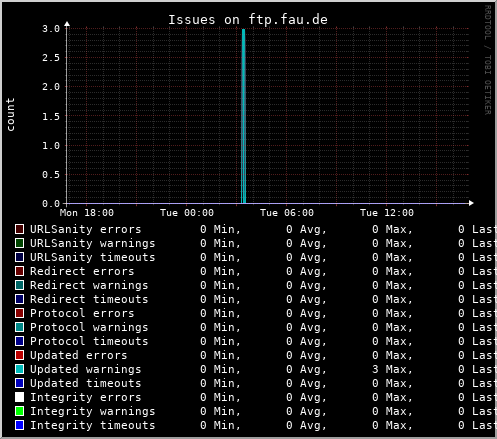Click the count y-axis label
Viewport: 497px width, 439px height.
pyautogui.click(x=10, y=114)
